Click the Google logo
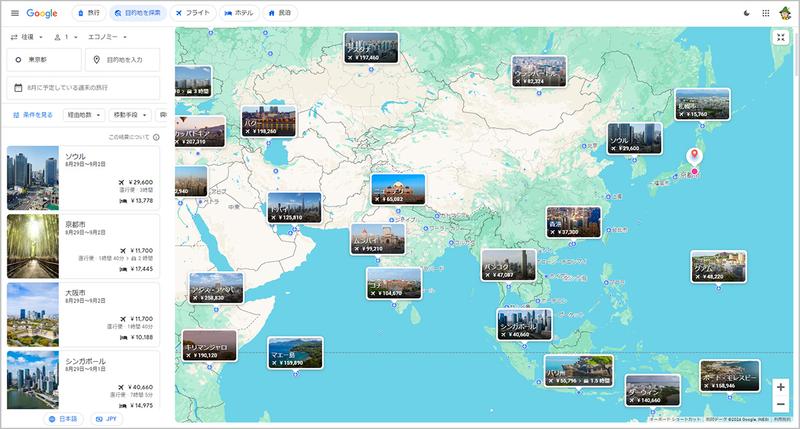The height and width of the screenshot is (429, 800). (42, 13)
